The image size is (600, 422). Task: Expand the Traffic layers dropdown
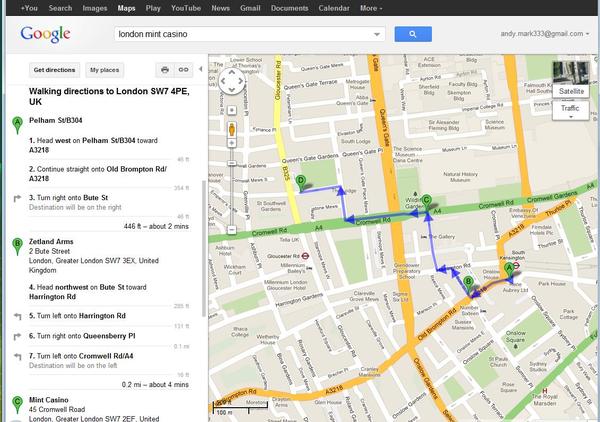point(570,111)
